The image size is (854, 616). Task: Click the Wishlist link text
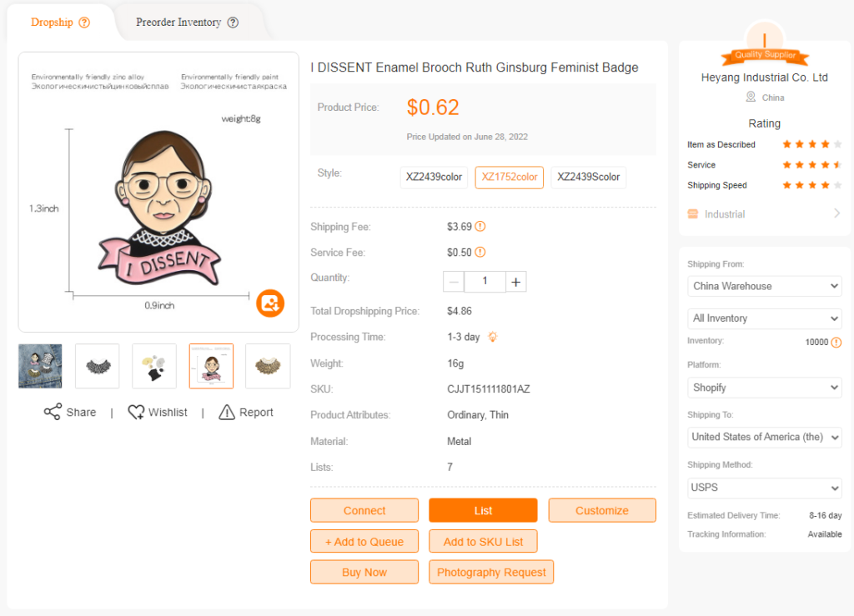click(168, 413)
